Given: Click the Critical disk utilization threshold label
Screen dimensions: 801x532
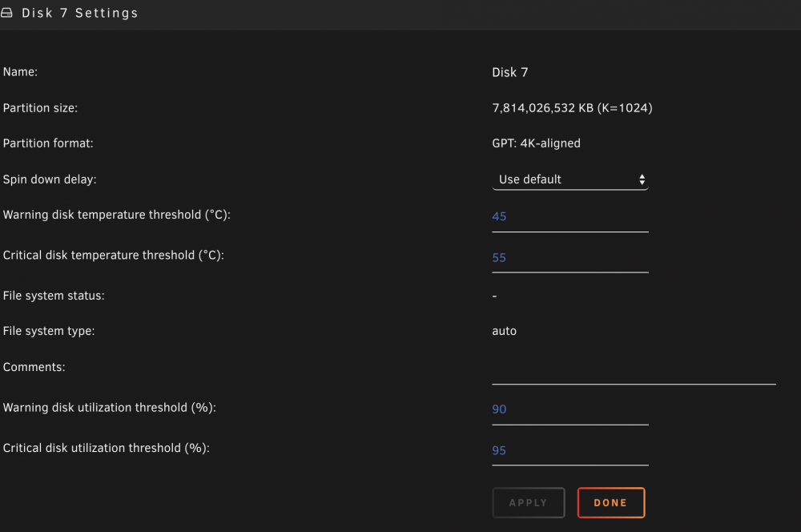Looking at the screenshot, I should coord(107,448).
